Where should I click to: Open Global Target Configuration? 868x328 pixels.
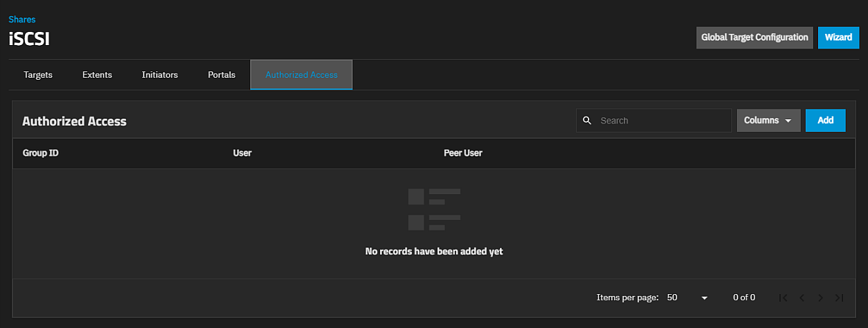pyautogui.click(x=754, y=37)
